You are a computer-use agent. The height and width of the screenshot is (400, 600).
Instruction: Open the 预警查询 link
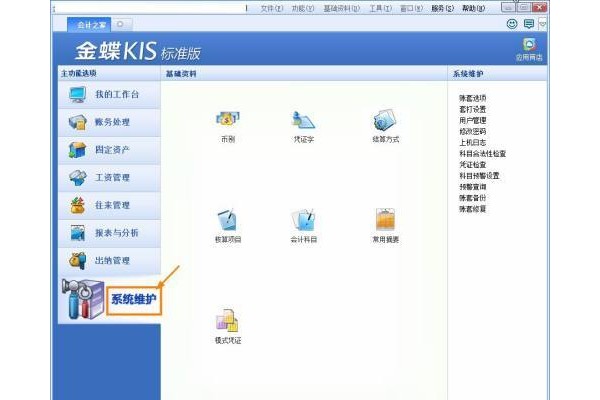point(473,187)
